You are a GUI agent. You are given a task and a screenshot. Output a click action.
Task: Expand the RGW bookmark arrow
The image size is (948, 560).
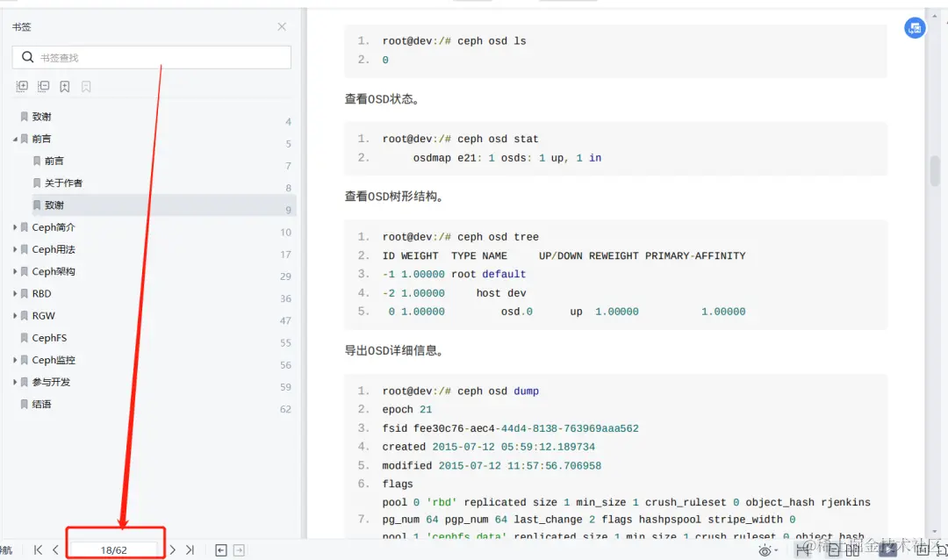15,316
